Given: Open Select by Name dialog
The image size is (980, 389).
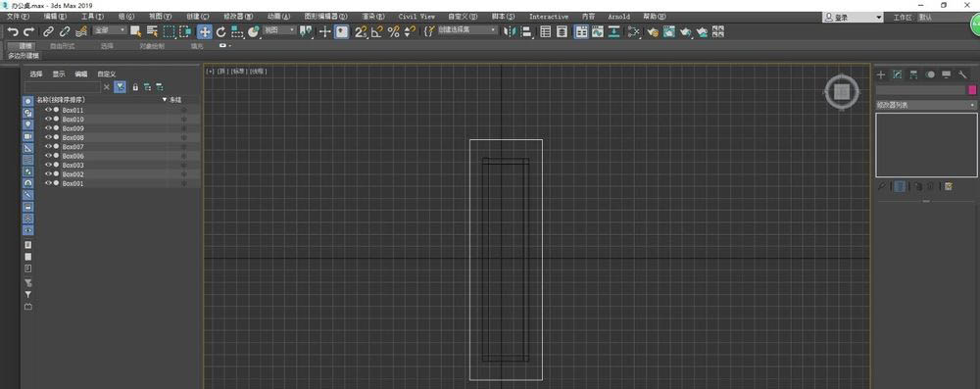Looking at the screenshot, I should pos(152,31).
